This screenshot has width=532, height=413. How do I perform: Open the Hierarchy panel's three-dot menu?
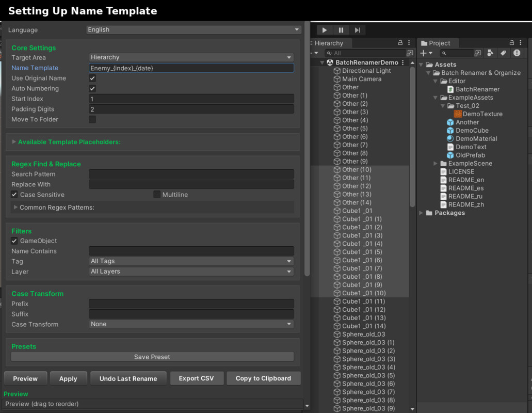click(409, 43)
